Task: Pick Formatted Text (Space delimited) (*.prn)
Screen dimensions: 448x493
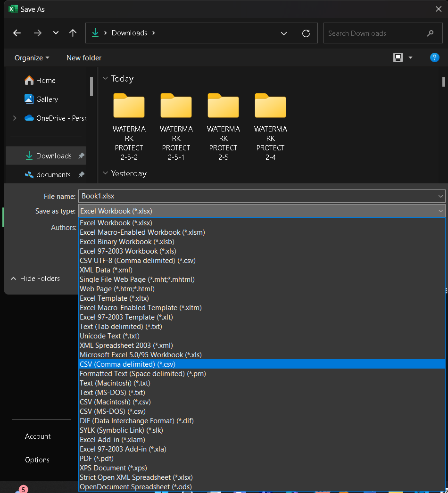Action: tap(262, 374)
